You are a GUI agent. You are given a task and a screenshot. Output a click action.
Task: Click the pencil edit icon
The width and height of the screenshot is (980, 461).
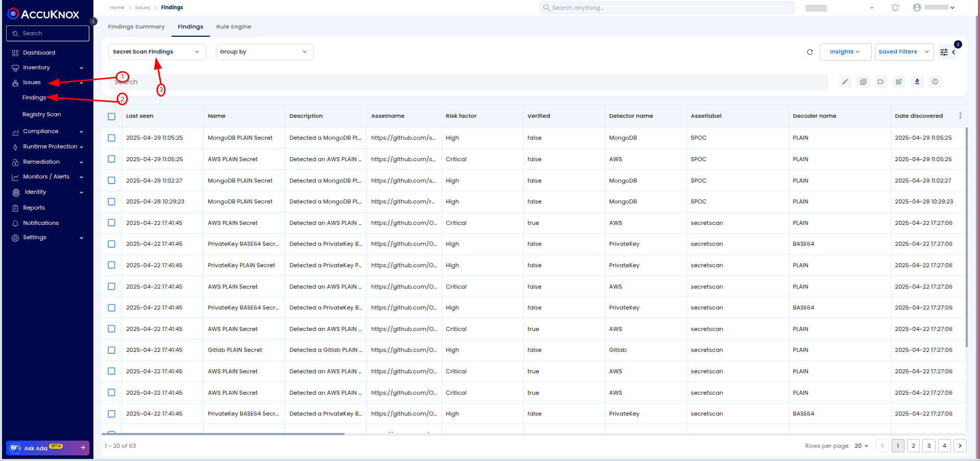click(845, 82)
